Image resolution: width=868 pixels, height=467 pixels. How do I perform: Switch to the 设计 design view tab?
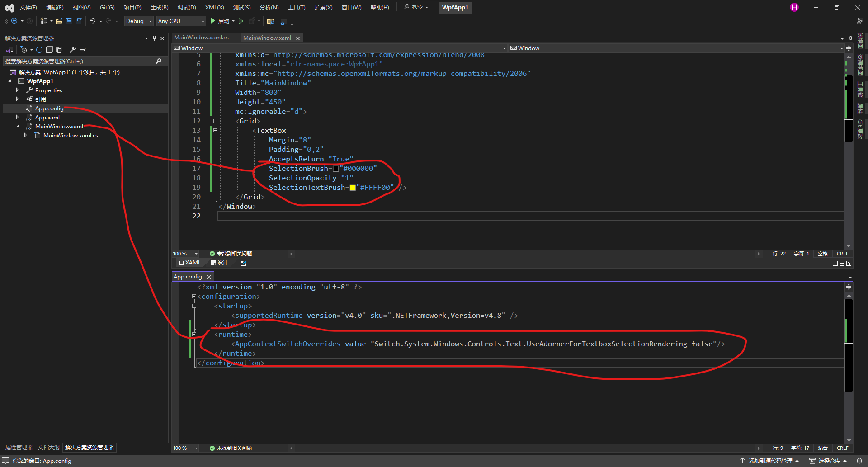(x=220, y=263)
